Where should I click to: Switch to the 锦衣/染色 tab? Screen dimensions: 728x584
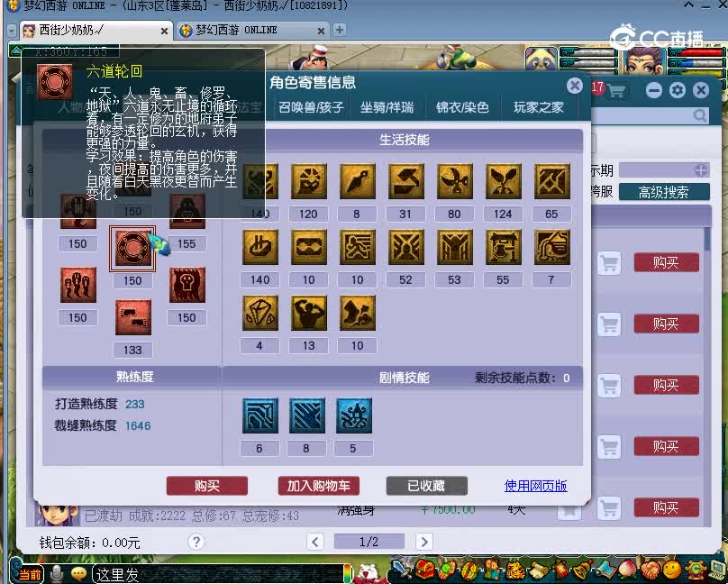(x=462, y=108)
